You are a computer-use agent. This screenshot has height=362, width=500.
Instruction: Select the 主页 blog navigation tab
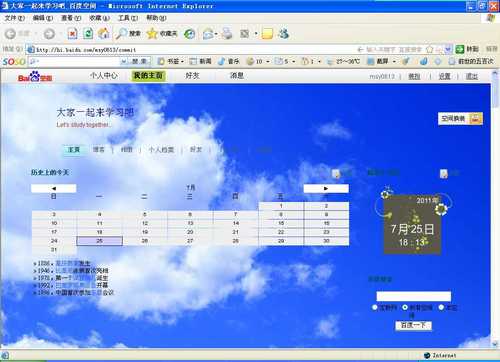(74, 150)
